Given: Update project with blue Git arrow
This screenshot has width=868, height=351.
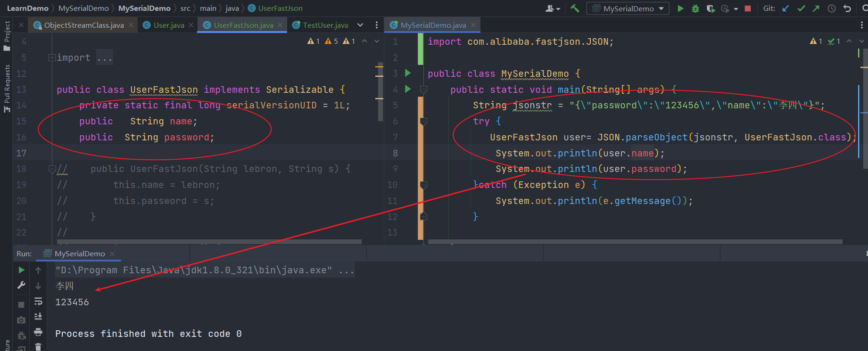Looking at the screenshot, I should tap(785, 8).
